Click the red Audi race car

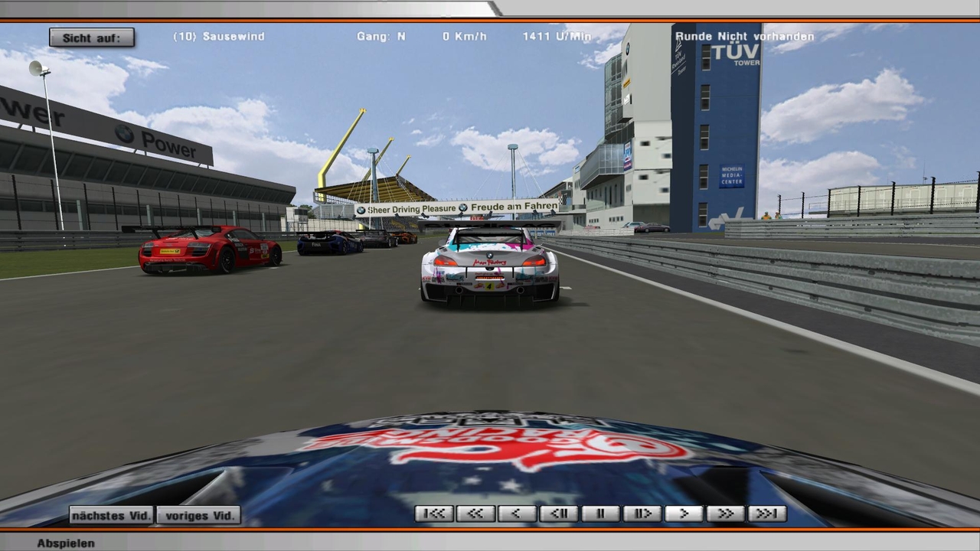[209, 249]
